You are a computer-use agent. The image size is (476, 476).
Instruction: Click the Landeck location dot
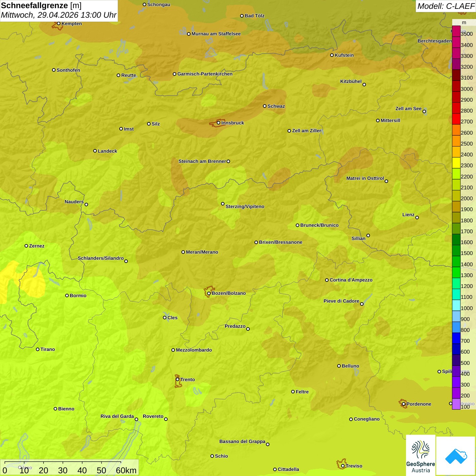click(95, 151)
